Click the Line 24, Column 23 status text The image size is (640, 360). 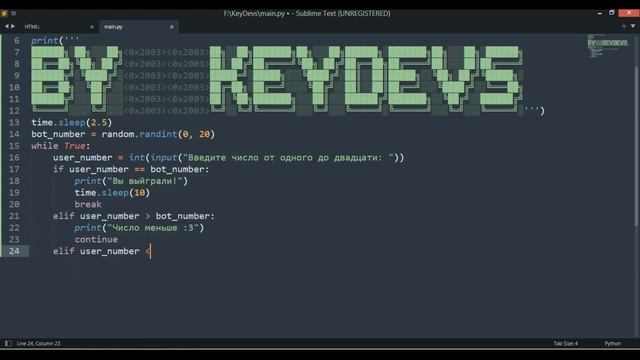click(x=38, y=343)
